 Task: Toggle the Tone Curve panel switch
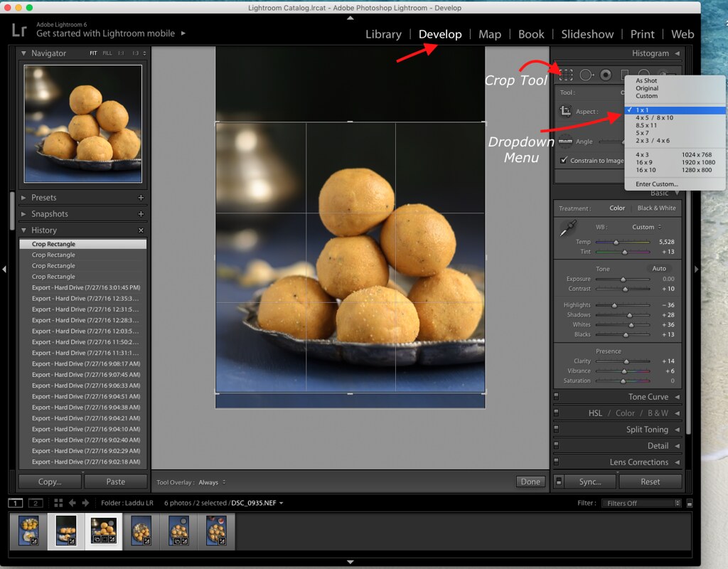pyautogui.click(x=557, y=397)
